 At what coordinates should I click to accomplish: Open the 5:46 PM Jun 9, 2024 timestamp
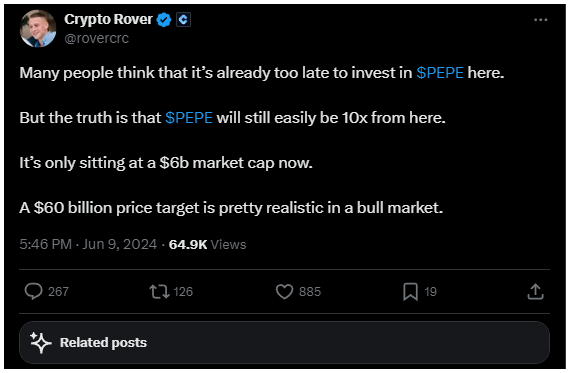point(88,244)
